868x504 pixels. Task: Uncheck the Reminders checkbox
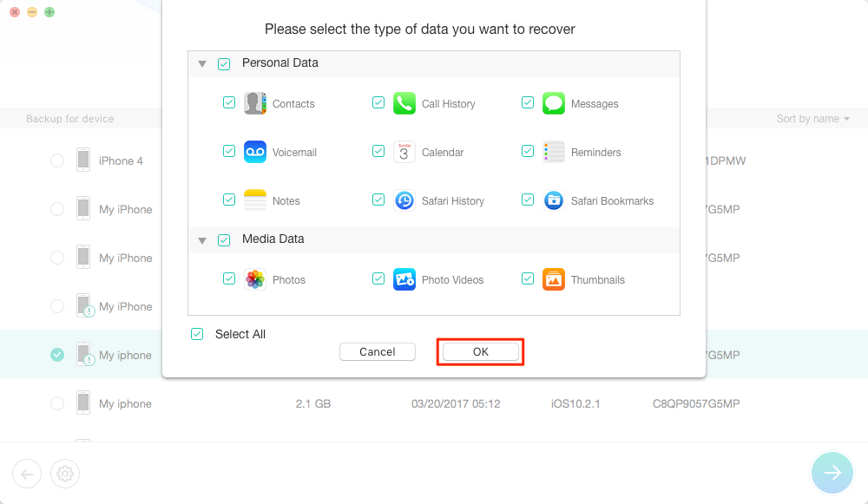coord(528,151)
